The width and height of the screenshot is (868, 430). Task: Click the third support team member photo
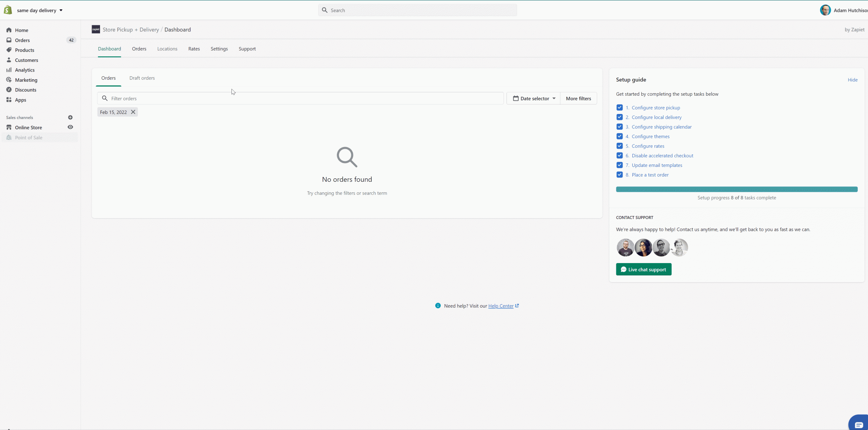coord(661,247)
